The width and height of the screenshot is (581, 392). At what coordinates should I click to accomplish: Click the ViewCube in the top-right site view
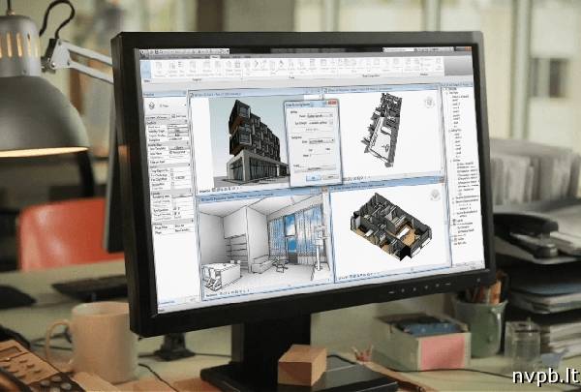(429, 102)
